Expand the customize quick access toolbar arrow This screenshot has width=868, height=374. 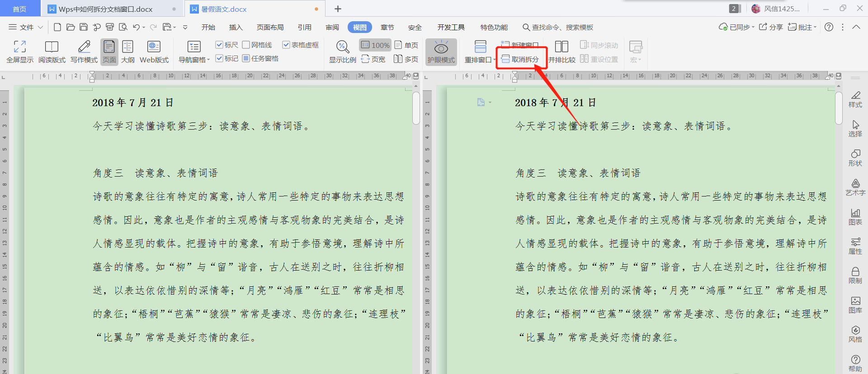coord(185,27)
